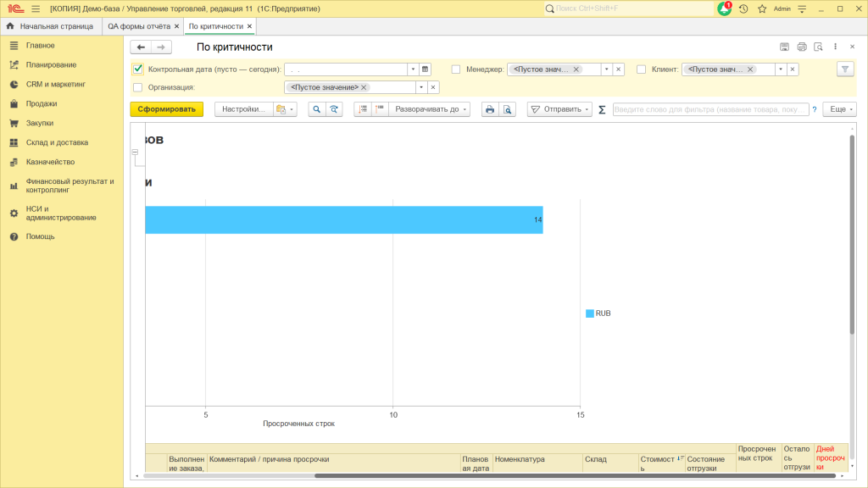The height and width of the screenshot is (488, 868).
Task: Open the Отправить dropdown
Action: point(559,109)
